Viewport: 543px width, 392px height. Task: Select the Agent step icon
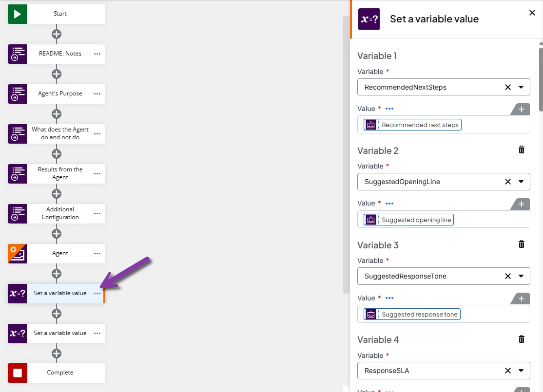tap(18, 254)
